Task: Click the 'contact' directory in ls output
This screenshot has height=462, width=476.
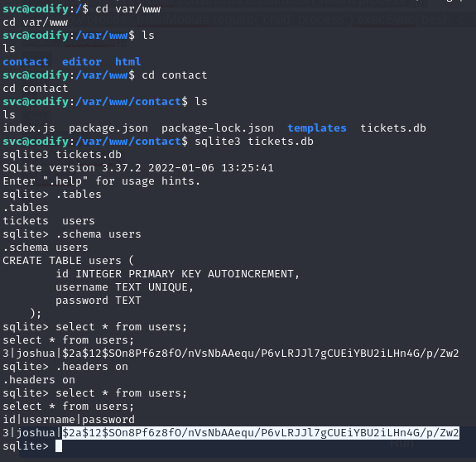Action: click(26, 62)
